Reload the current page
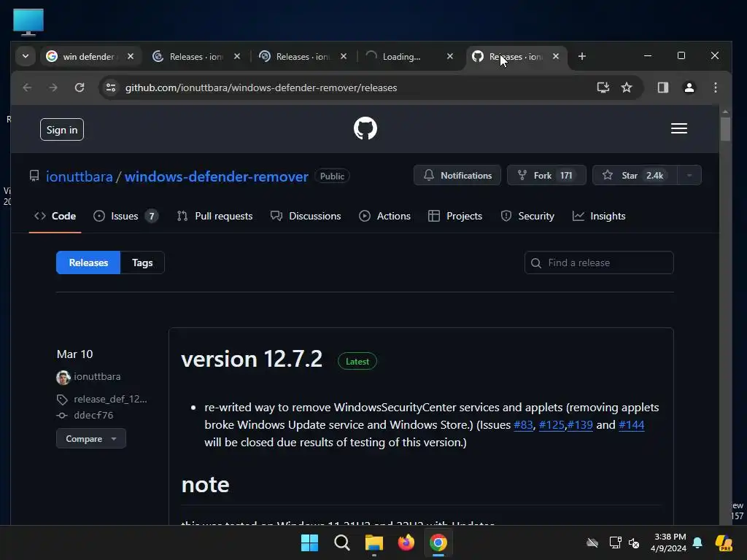The image size is (747, 560). (80, 87)
